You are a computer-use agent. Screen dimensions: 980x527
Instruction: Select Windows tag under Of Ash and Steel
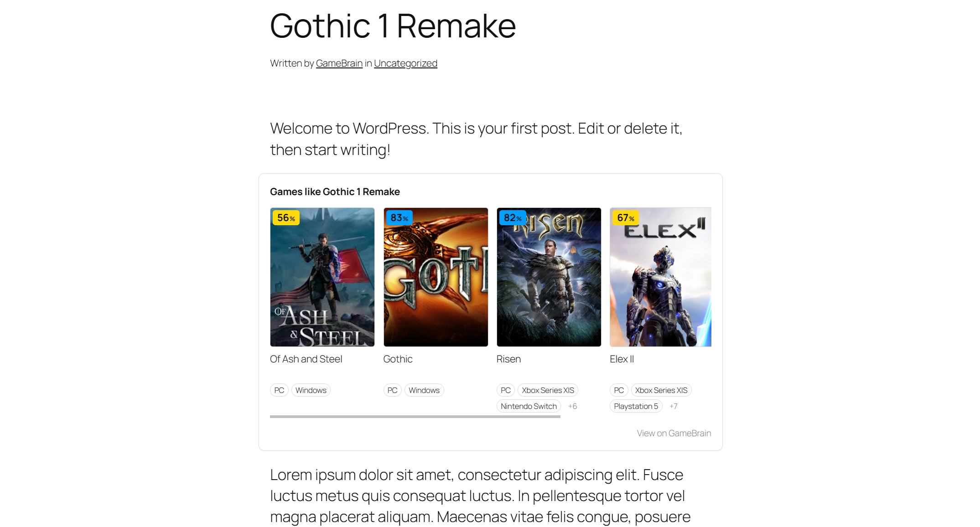311,390
